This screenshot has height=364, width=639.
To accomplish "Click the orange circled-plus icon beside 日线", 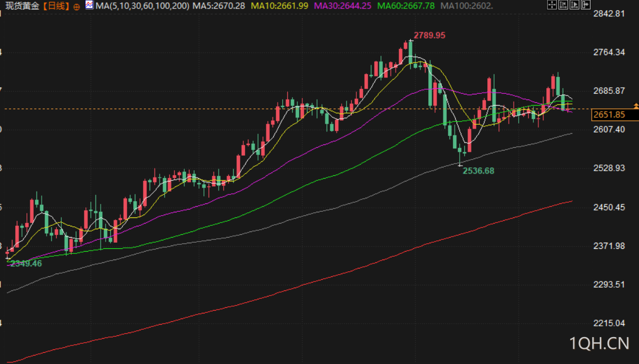I will point(76,7).
